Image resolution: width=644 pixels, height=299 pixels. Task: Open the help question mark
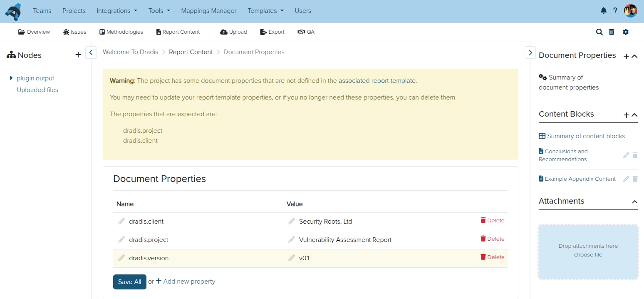(615, 11)
